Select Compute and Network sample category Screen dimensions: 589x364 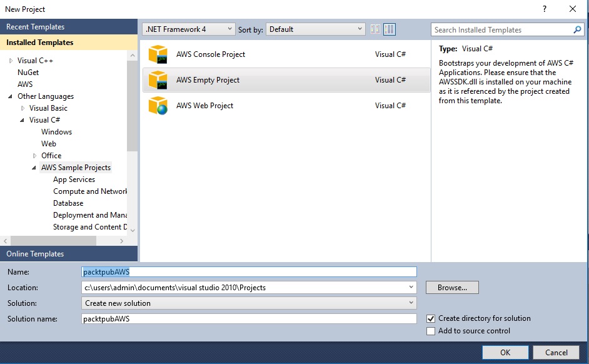90,191
